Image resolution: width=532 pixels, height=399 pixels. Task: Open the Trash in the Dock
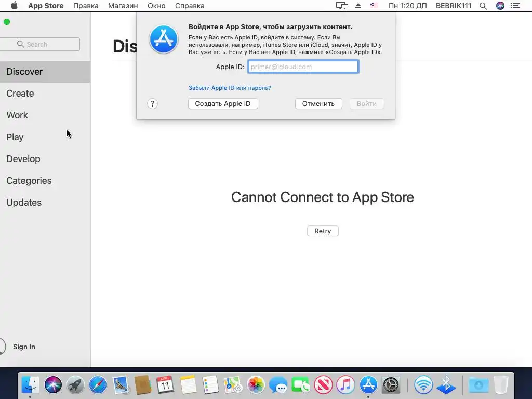(501, 385)
